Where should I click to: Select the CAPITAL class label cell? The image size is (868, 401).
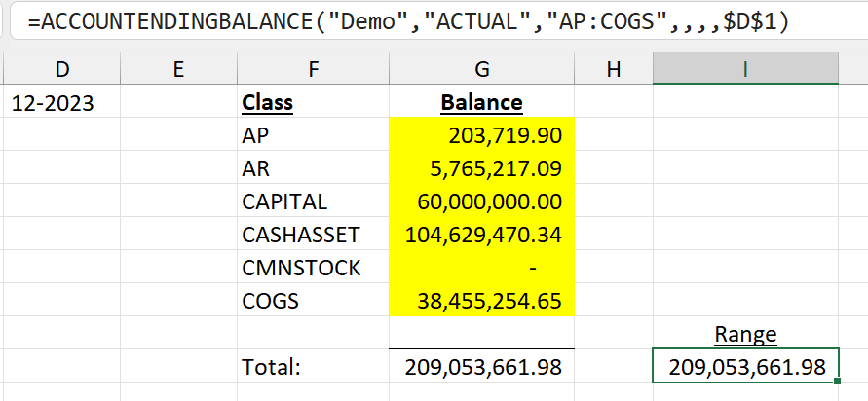pyautogui.click(x=314, y=200)
